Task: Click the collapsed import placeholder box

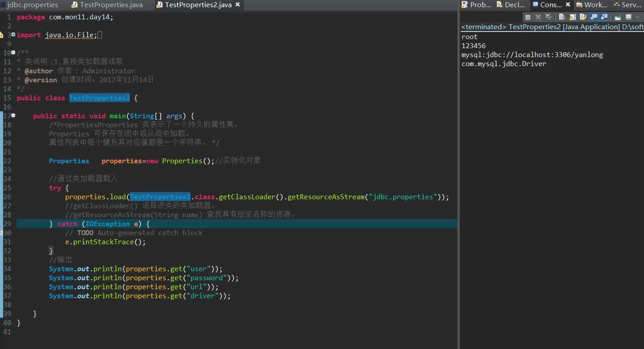Action: (100, 35)
